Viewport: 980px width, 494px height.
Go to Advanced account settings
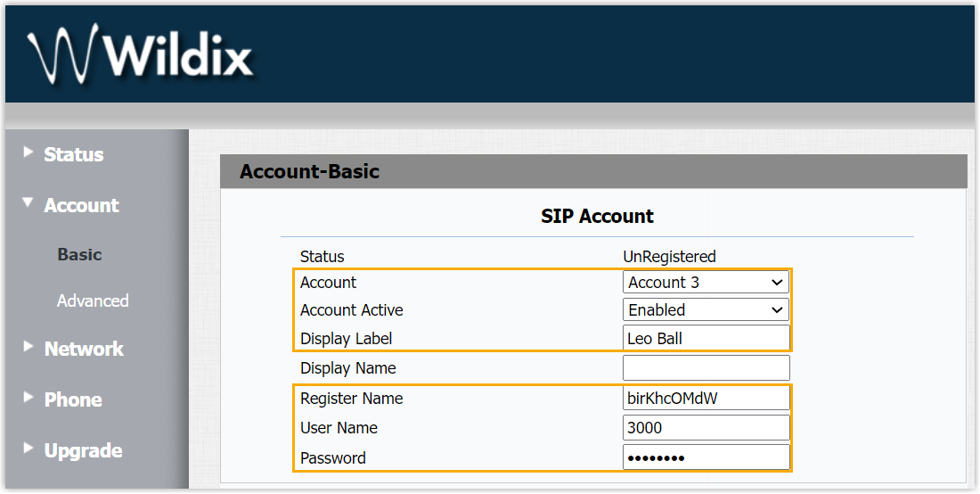(93, 301)
